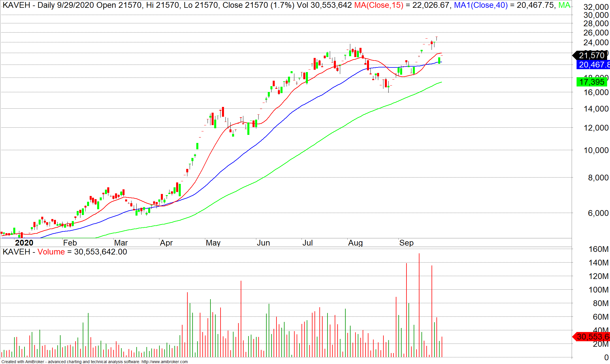The width and height of the screenshot is (610, 364).
Task: Click the Sep month marker on time axis
Action: [406, 243]
